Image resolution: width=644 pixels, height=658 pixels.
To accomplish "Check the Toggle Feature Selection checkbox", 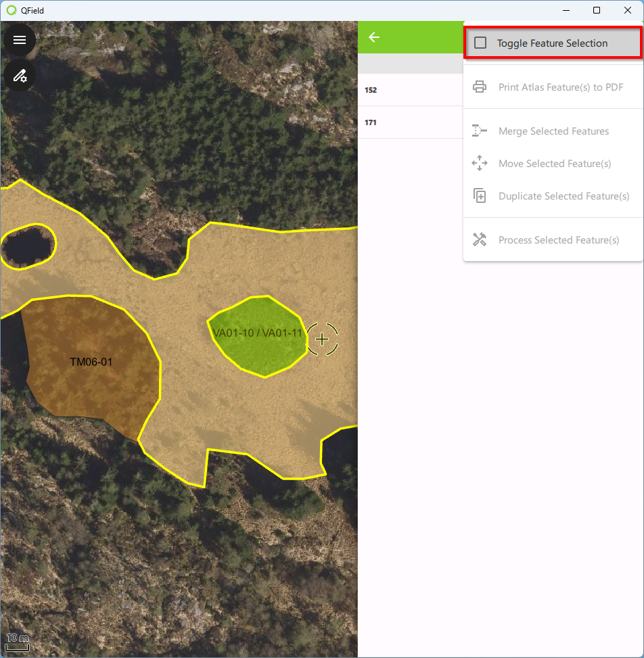I will pos(480,43).
